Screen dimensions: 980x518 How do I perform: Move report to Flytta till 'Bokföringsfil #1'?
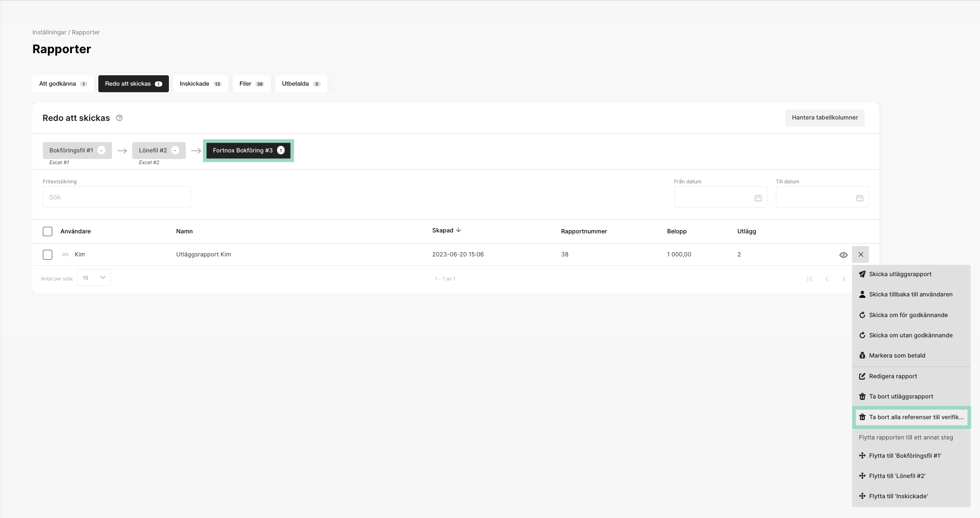(x=911, y=456)
